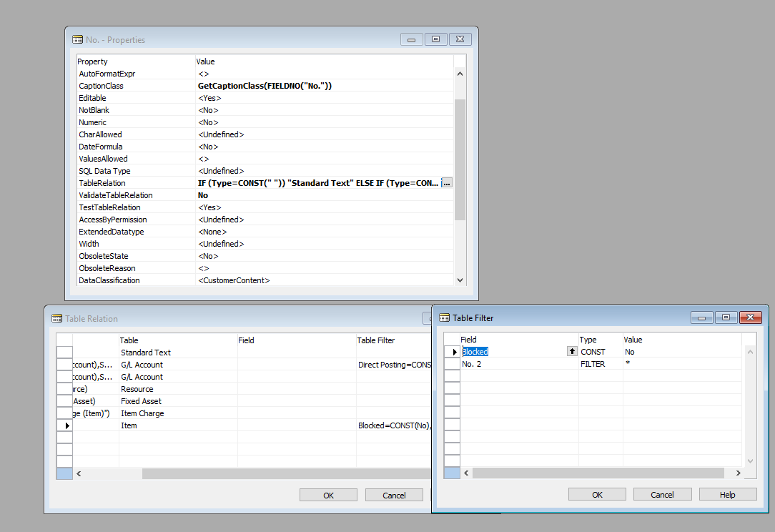
Task: Click the table grid icon in Table Filter title bar
Action: (x=445, y=317)
